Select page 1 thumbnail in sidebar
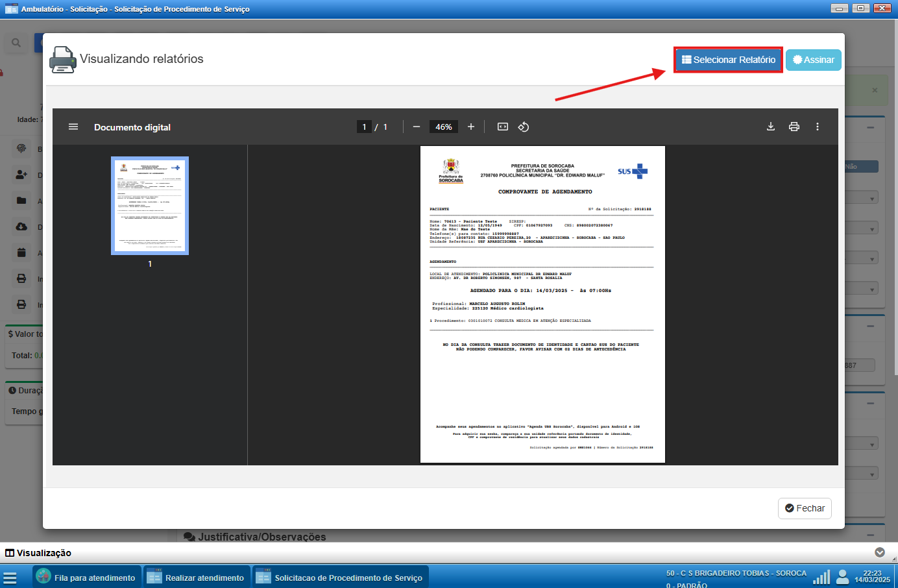Viewport: 898px width, 588px height. coord(150,206)
